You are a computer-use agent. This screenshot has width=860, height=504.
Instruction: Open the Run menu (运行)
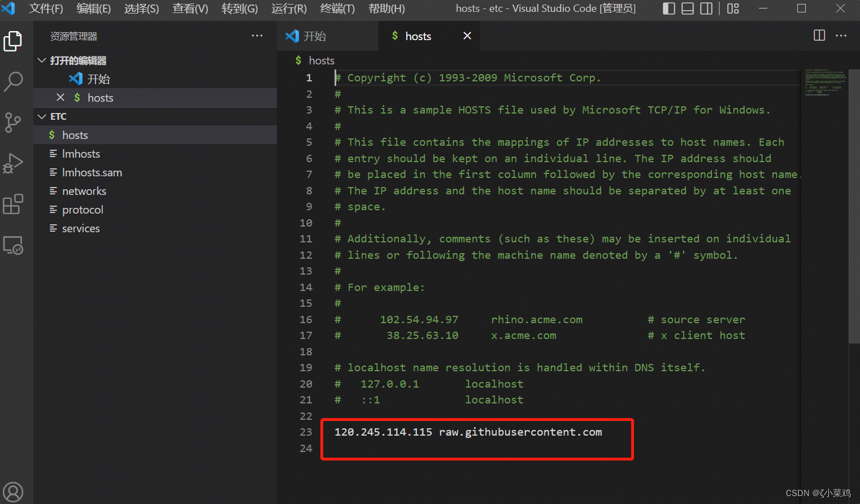[289, 8]
